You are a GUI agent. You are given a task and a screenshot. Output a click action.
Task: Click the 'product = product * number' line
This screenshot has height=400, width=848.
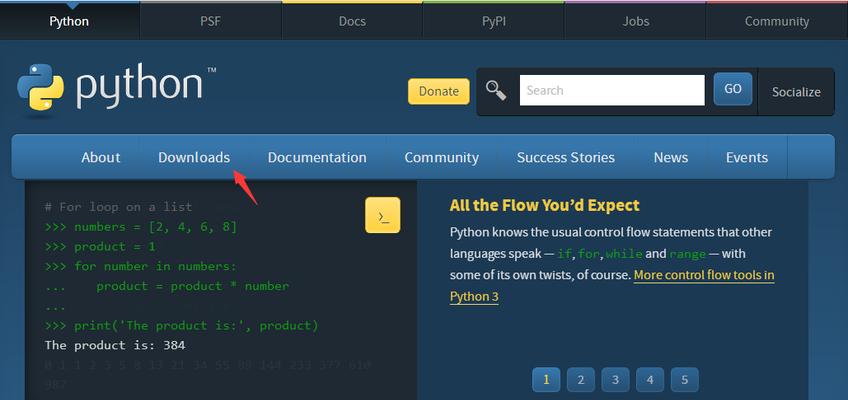point(167,286)
